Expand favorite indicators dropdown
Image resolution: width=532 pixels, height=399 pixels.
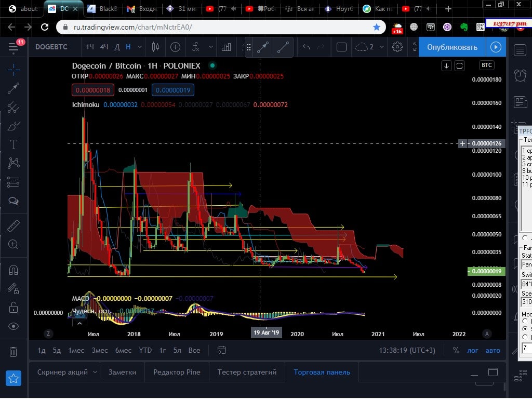(211, 47)
